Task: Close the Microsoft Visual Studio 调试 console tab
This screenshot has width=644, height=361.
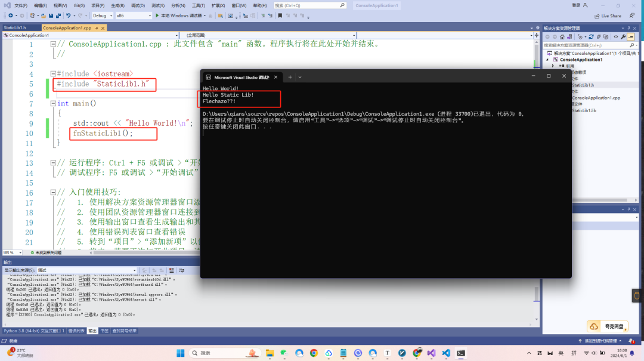Action: (275, 78)
